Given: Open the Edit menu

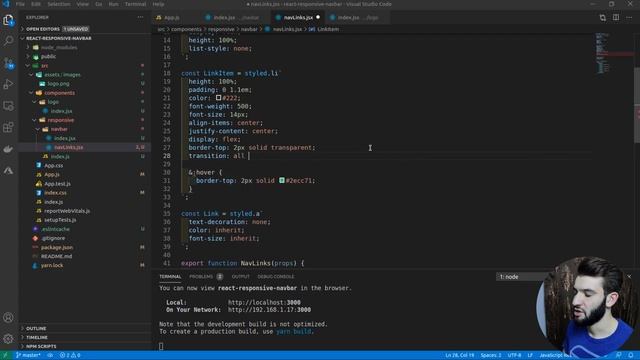Looking at the screenshot, I should pos(36,4).
